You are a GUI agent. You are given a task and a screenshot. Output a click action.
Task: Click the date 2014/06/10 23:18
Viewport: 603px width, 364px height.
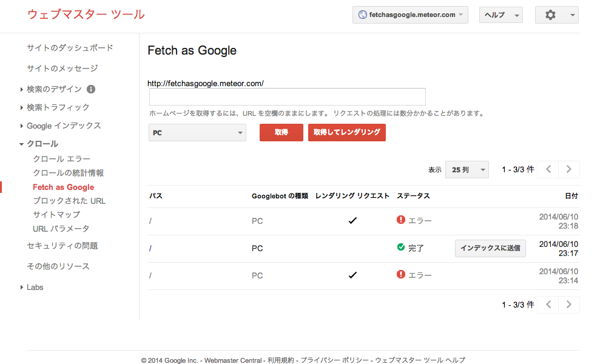click(558, 221)
